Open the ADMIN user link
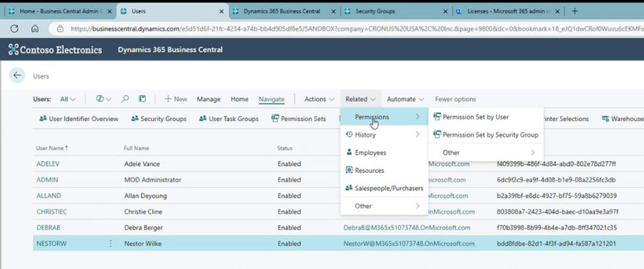Viewport: 644px width, 269px height. tap(47, 180)
